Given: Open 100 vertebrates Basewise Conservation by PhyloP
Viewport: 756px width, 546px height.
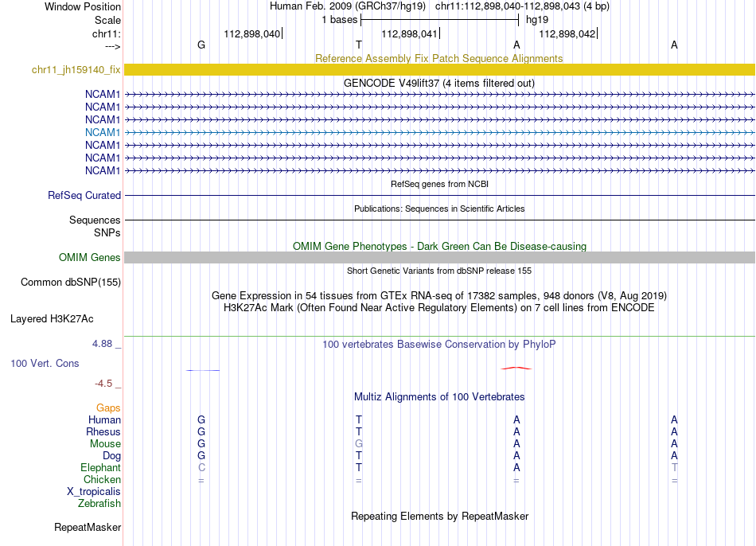Looking at the screenshot, I should (x=438, y=345).
